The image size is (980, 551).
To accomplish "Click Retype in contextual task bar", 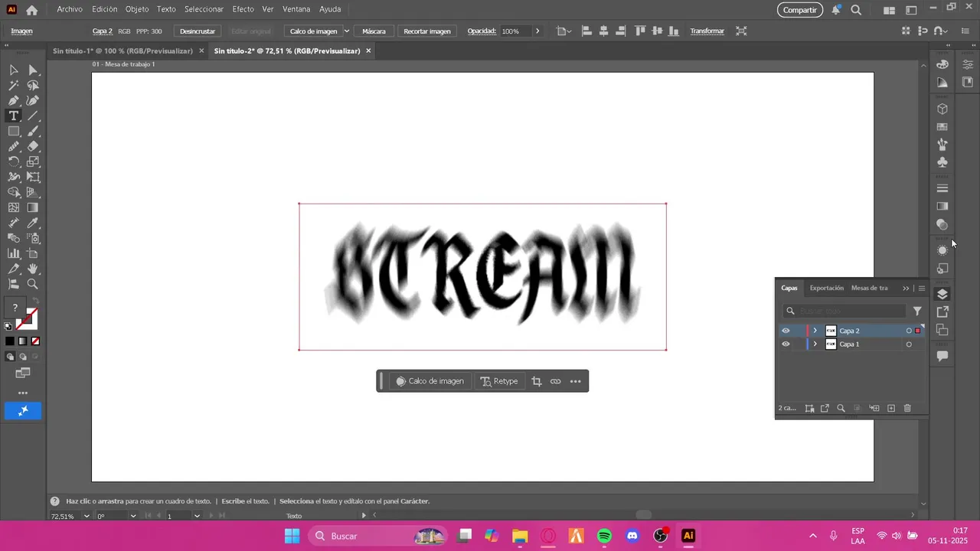I will tap(499, 381).
